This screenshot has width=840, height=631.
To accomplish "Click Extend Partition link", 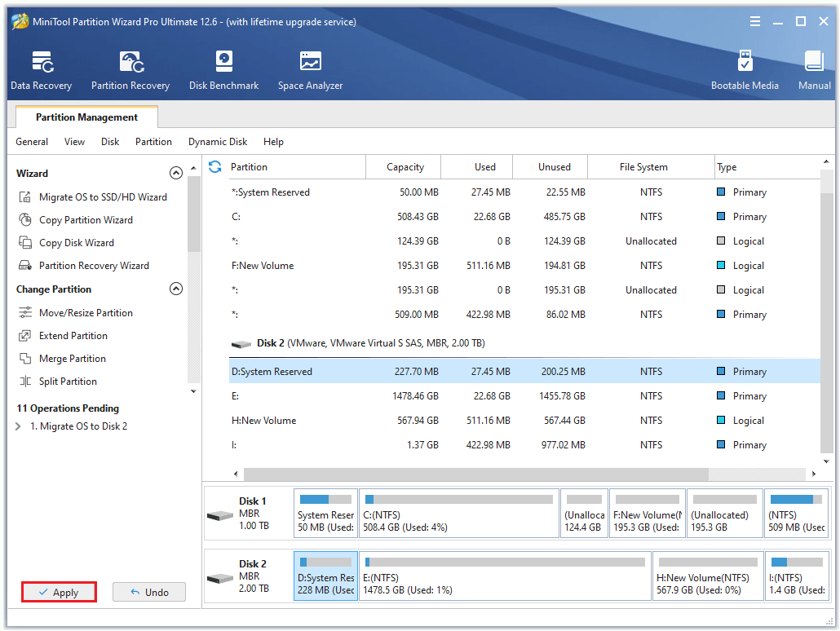I will [73, 335].
